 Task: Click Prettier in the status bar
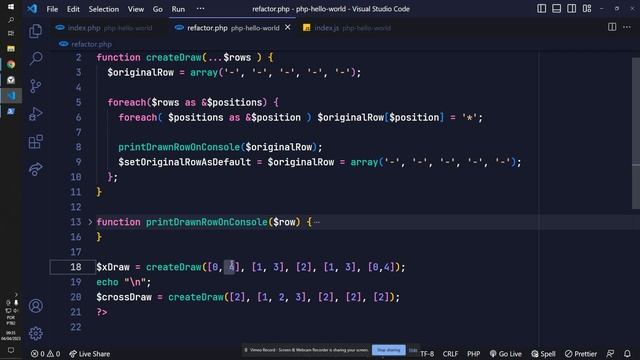(581, 354)
